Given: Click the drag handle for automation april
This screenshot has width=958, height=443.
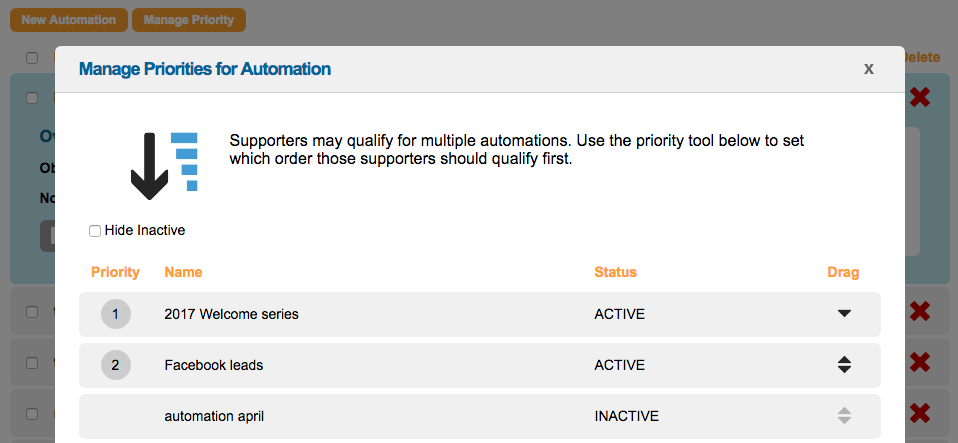Looking at the screenshot, I should tap(844, 415).
